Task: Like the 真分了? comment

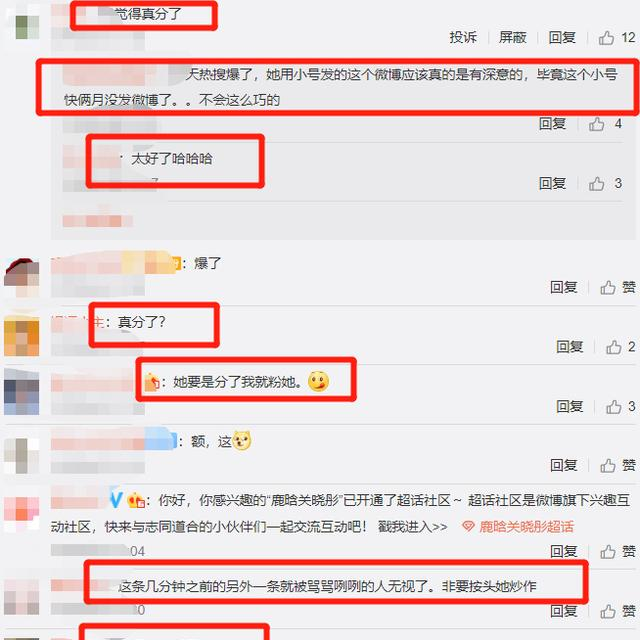Action: [620, 347]
